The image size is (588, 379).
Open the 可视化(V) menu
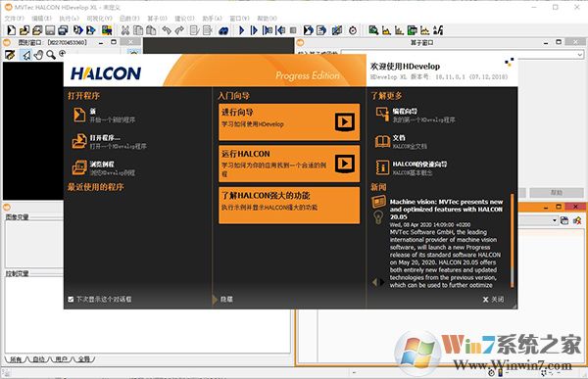point(99,18)
